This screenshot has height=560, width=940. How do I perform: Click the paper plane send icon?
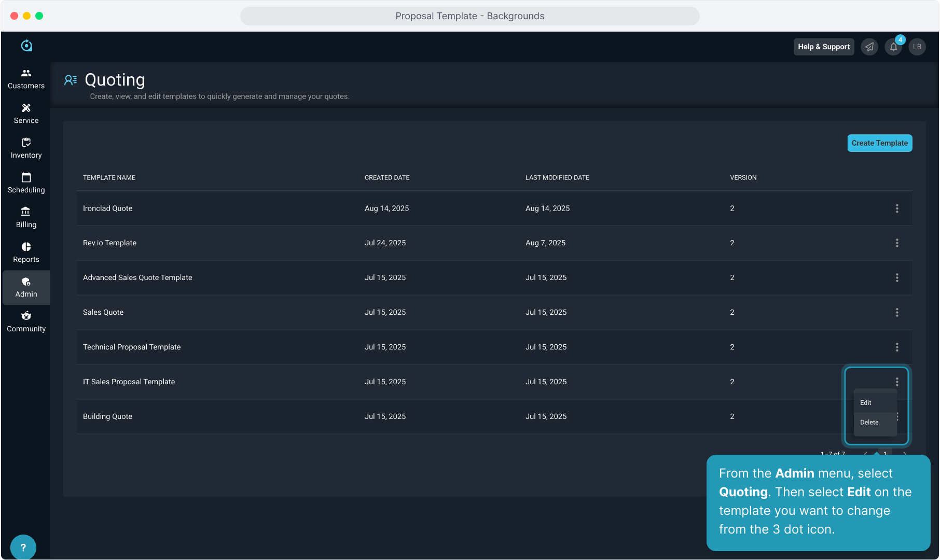coord(869,47)
